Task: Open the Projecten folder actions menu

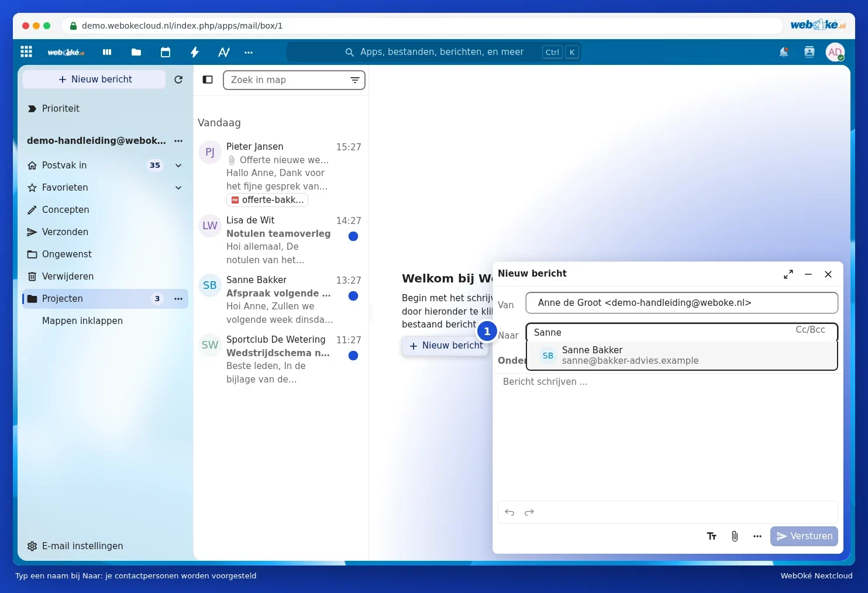Action: (x=178, y=299)
